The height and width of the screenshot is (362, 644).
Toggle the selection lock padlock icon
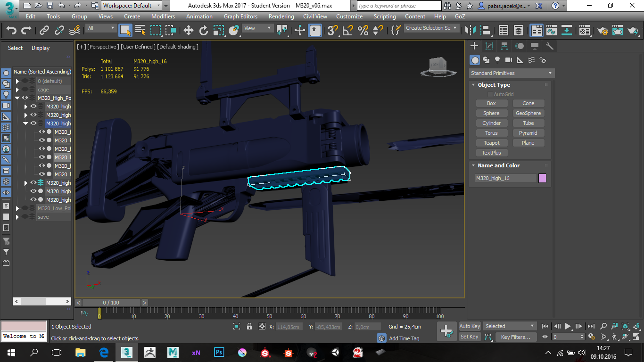pyautogui.click(x=249, y=326)
